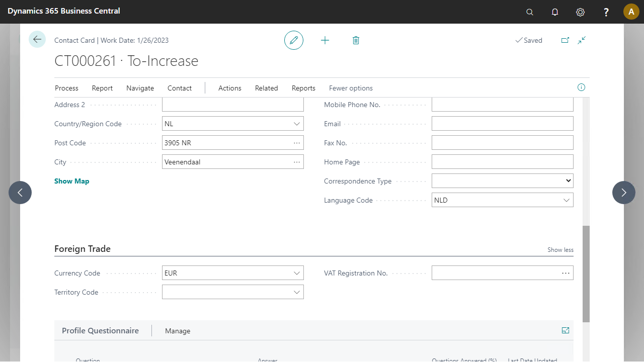
Task: Click the search magnifier icon
Action: click(x=530, y=12)
